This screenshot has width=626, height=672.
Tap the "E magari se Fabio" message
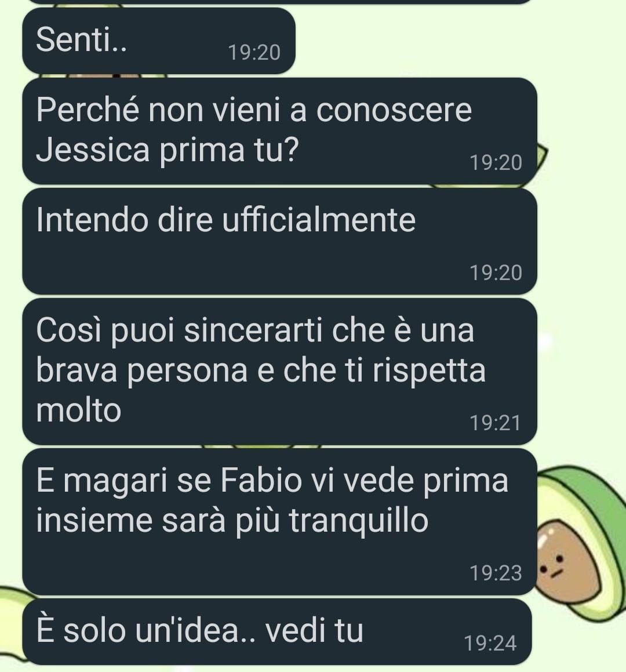click(x=279, y=522)
